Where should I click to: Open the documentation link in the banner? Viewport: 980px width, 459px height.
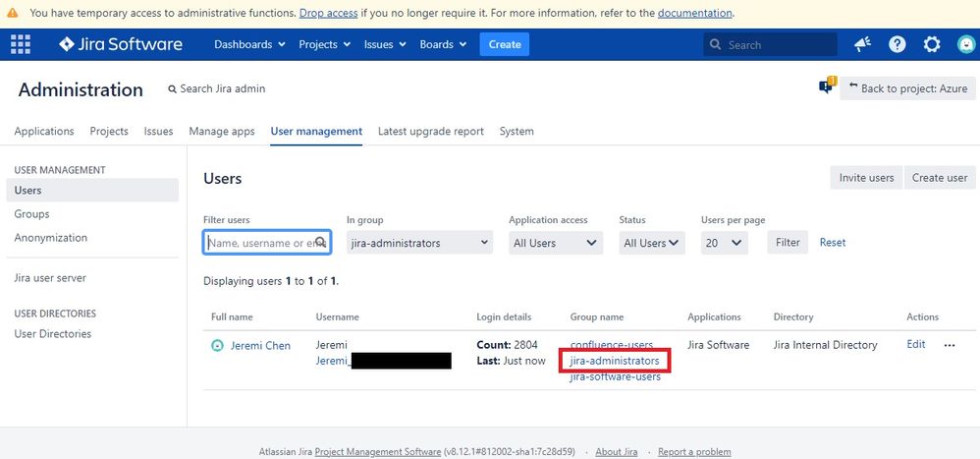(695, 13)
